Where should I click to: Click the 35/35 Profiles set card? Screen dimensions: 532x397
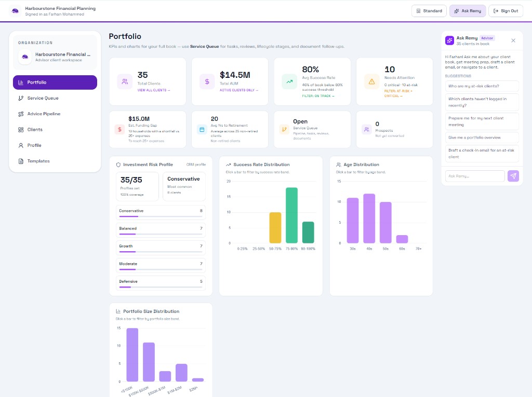[137, 186]
